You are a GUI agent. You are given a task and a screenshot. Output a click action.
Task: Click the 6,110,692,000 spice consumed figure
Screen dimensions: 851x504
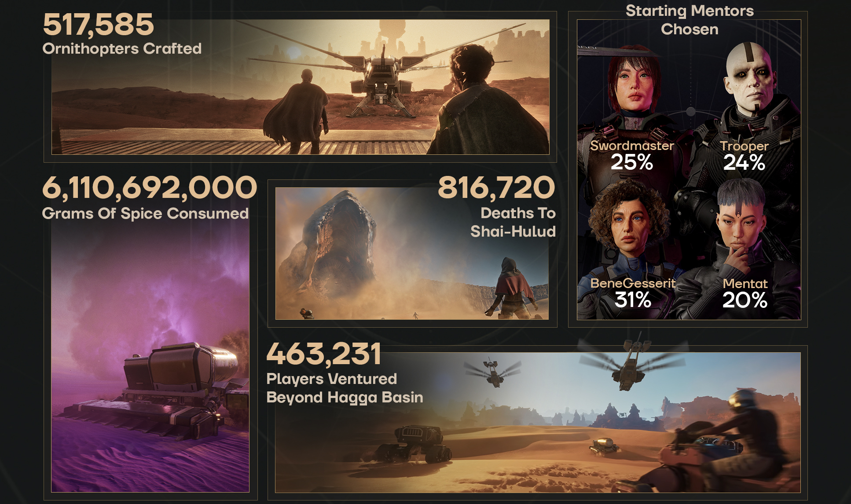[x=149, y=188]
